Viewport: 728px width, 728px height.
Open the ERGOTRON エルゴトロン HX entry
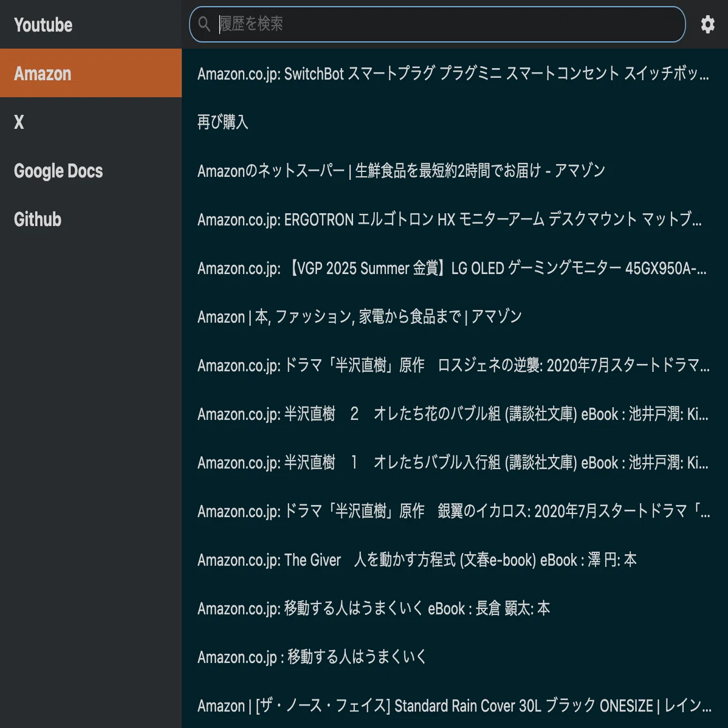point(455,219)
